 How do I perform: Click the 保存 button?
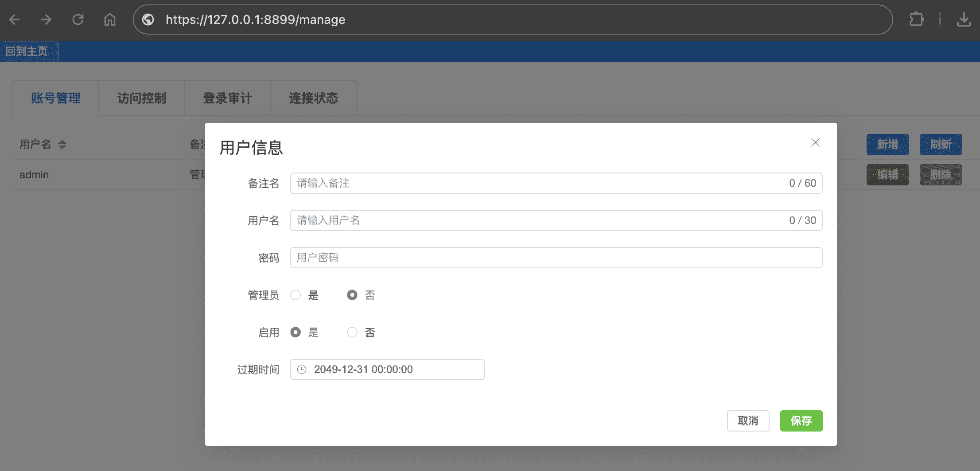(801, 421)
